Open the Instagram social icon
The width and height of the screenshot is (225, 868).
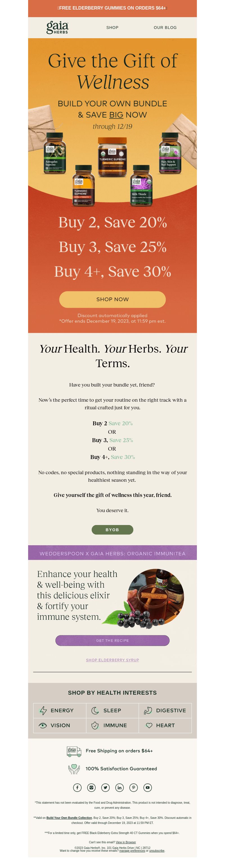click(x=91, y=787)
